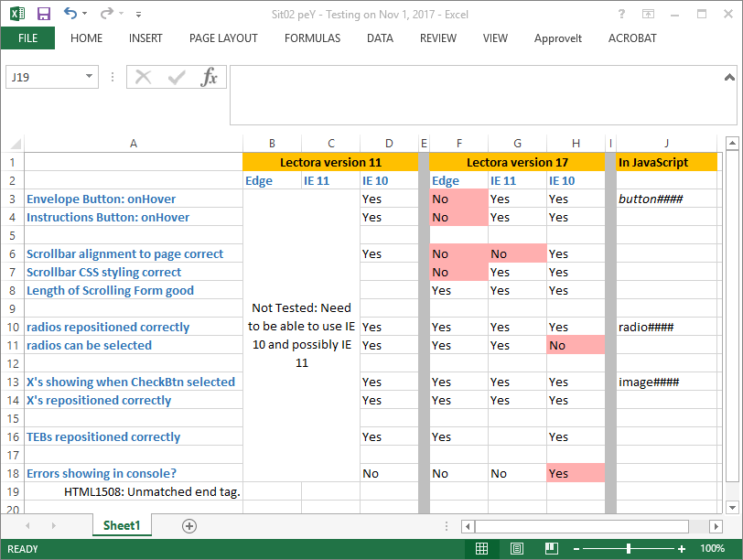The height and width of the screenshot is (560, 743).
Task: Select the Sheet1 worksheet tab
Action: tap(122, 525)
